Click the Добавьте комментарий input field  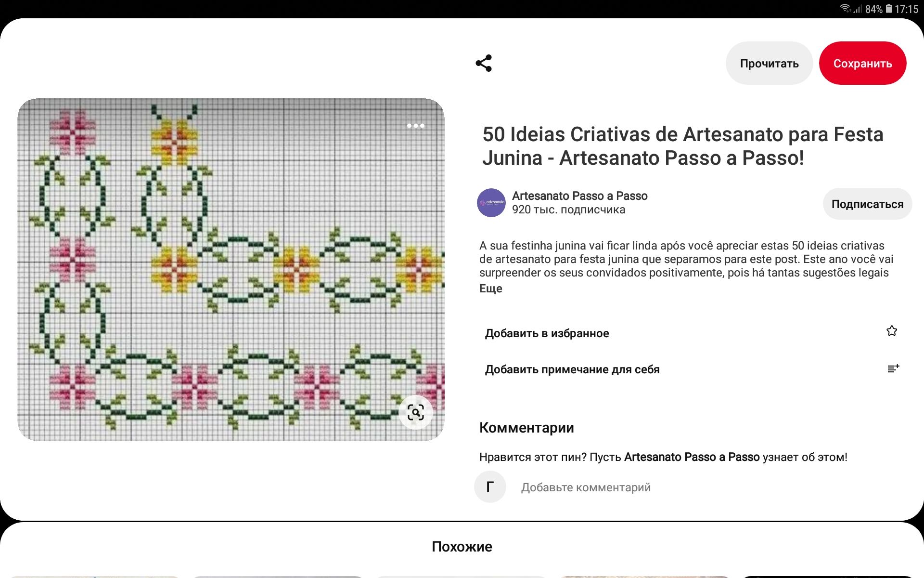(586, 487)
